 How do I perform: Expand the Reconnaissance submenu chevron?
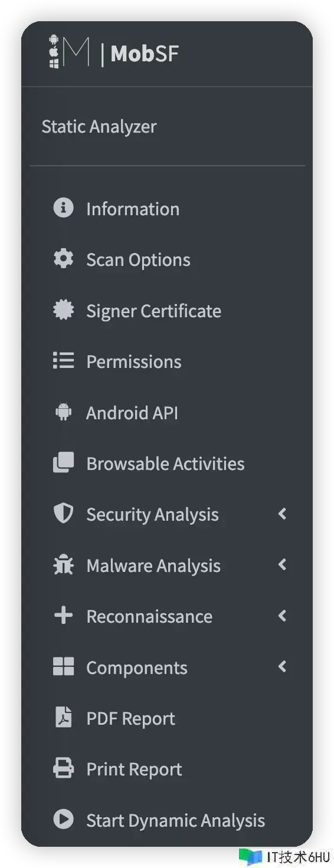point(282,616)
